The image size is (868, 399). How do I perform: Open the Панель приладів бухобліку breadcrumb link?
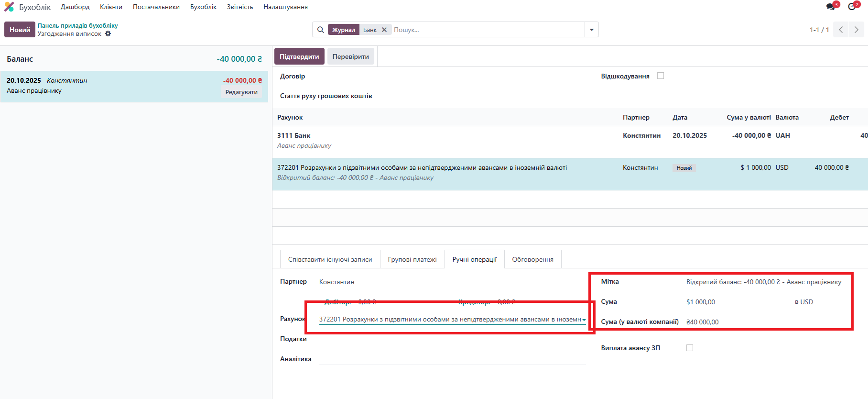[x=77, y=26]
